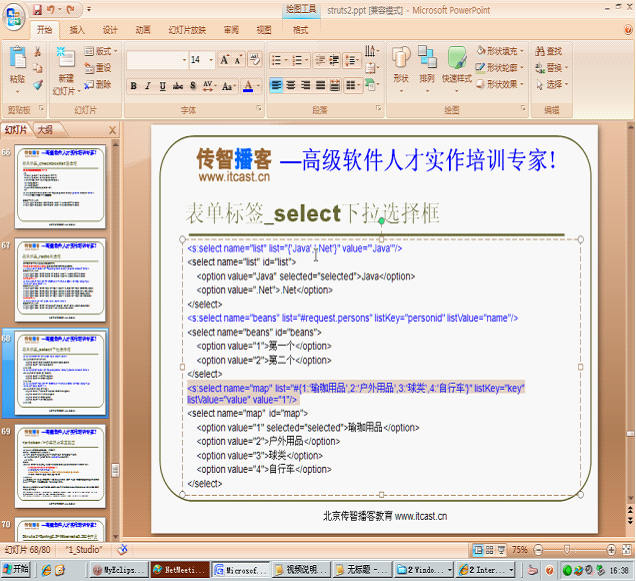
Task: Apply underline formatting
Action: (x=162, y=86)
